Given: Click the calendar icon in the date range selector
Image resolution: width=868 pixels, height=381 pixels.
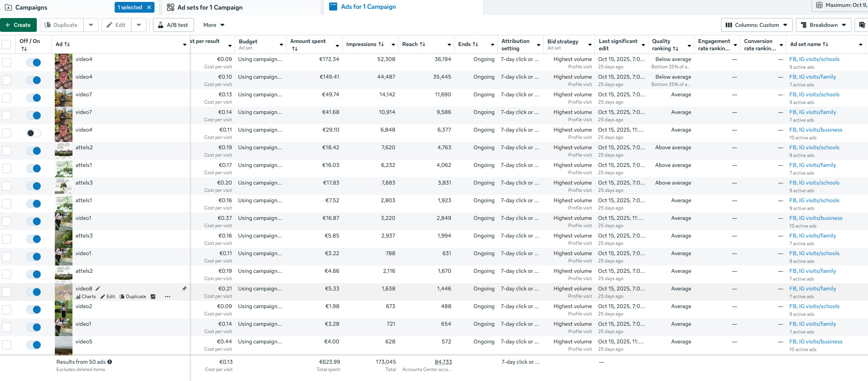Looking at the screenshot, I should point(819,5).
